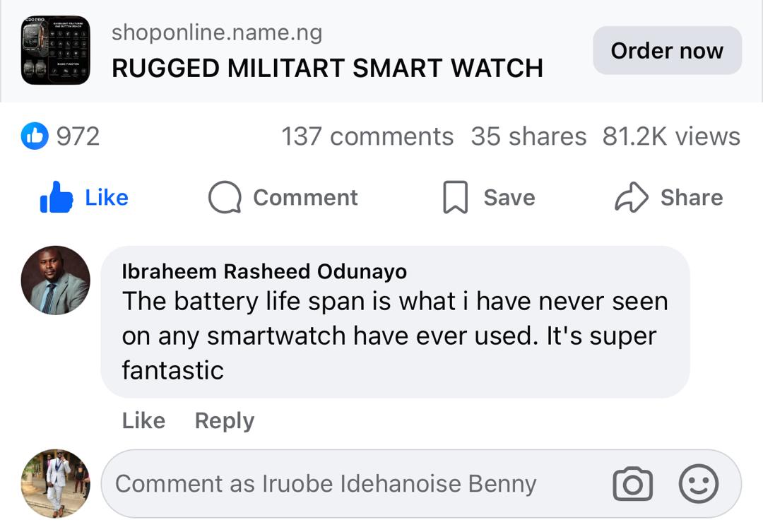Tap the Share arrow icon
The width and height of the screenshot is (763, 532).
631,198
